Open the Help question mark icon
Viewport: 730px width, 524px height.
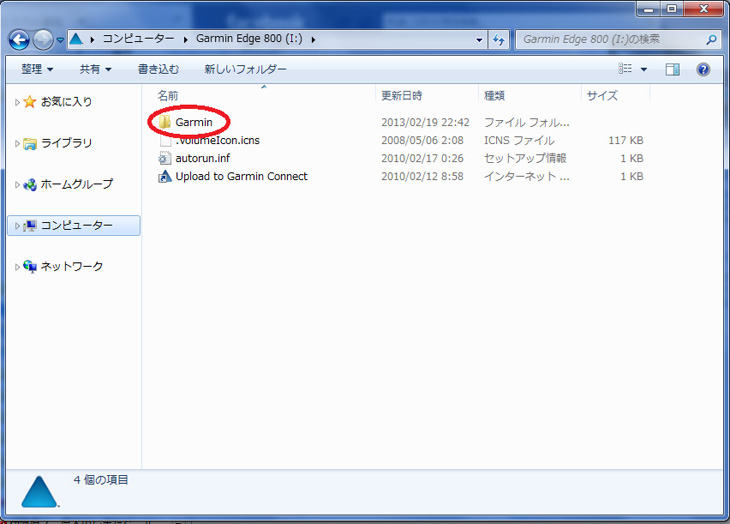703,69
